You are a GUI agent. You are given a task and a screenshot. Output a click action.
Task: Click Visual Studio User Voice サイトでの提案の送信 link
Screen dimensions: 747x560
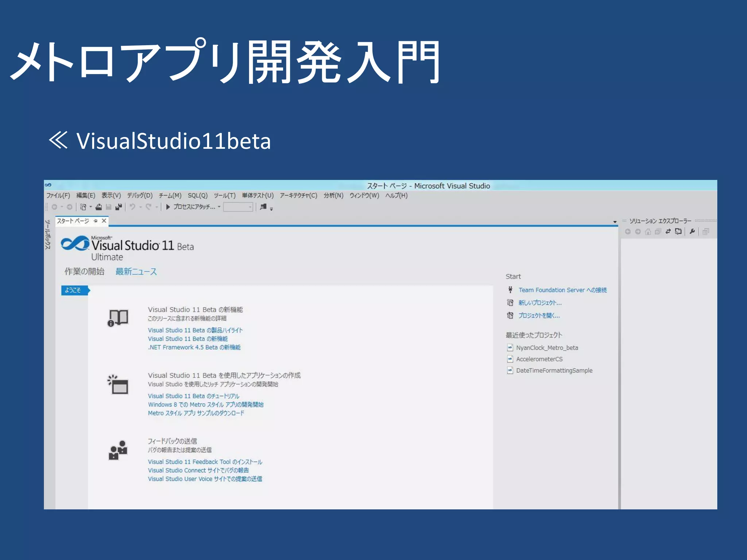[x=205, y=479]
